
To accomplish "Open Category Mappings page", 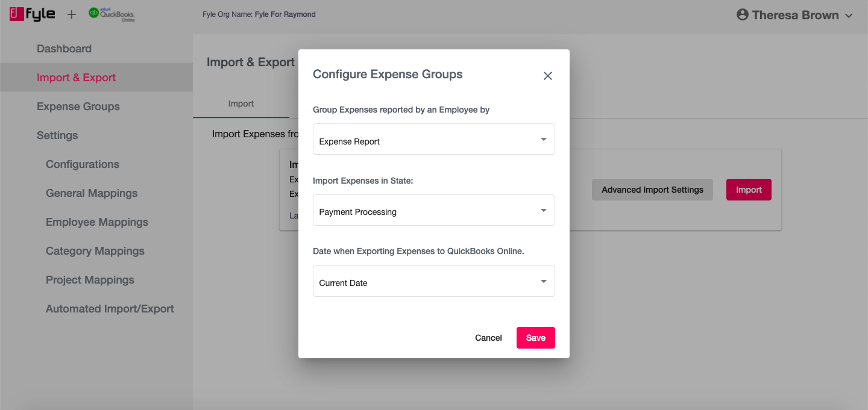I will click(x=95, y=251).
